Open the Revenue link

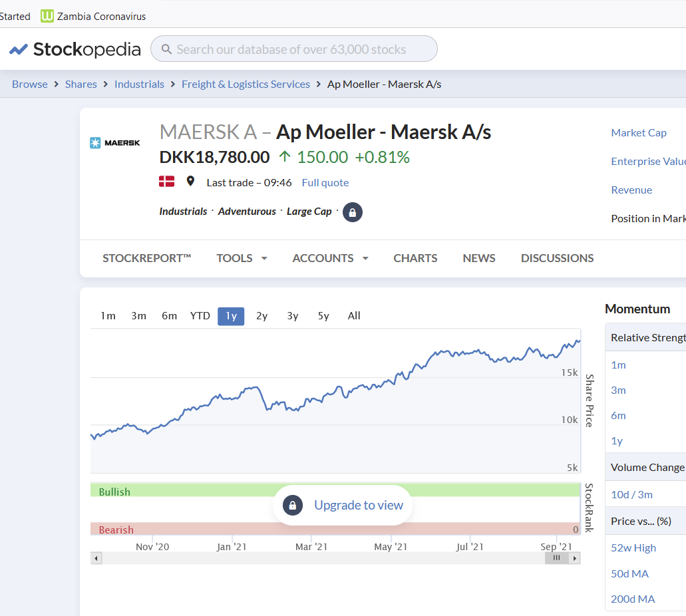point(631,190)
